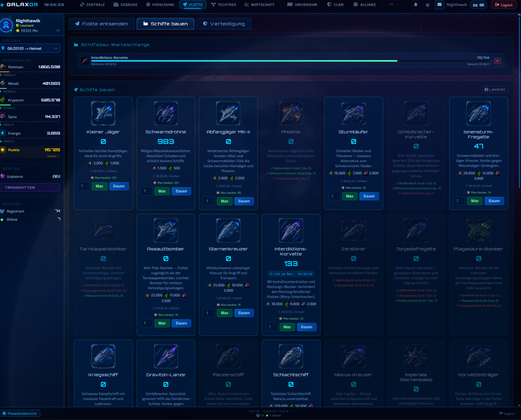Viewport: 521px width, 420px height.
Task: Open the Techtree menu
Action: (224, 5)
